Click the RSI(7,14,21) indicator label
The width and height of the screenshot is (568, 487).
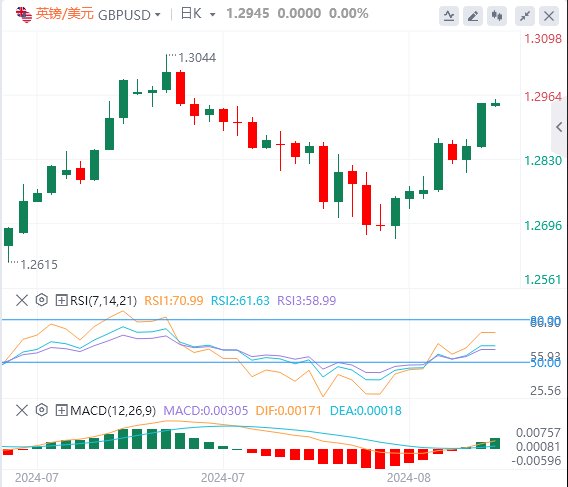[x=103, y=300]
